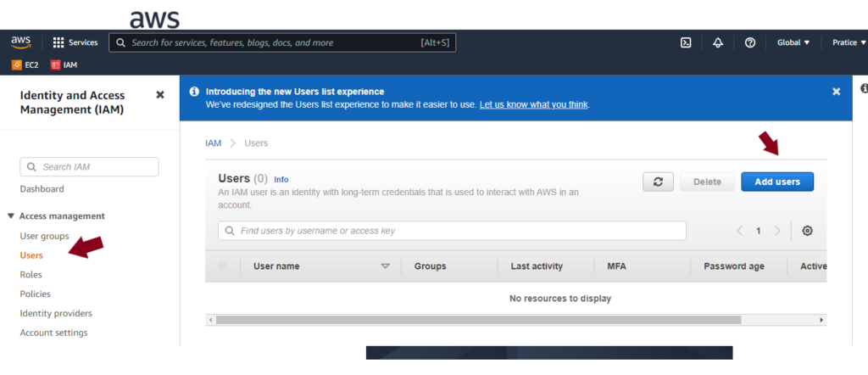868x375 pixels.
Task: Open the notifications bell
Action: tap(718, 42)
